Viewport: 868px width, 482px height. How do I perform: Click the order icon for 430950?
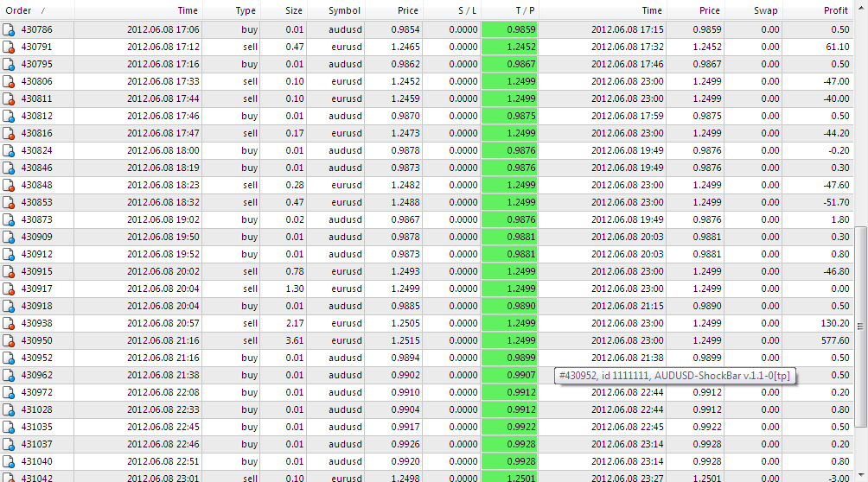(9, 341)
